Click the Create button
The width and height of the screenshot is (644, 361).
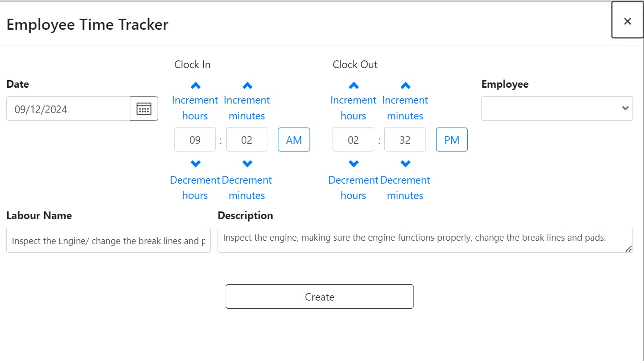[x=320, y=296]
